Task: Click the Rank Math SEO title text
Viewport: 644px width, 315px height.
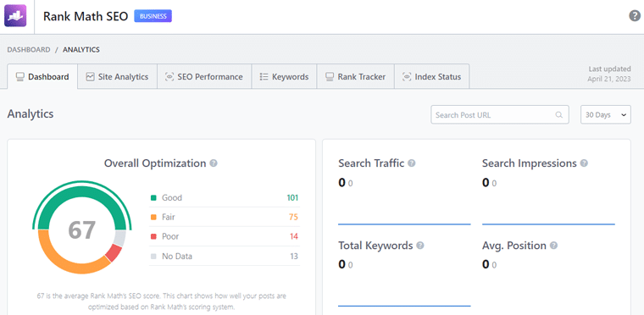Action: 86,16
